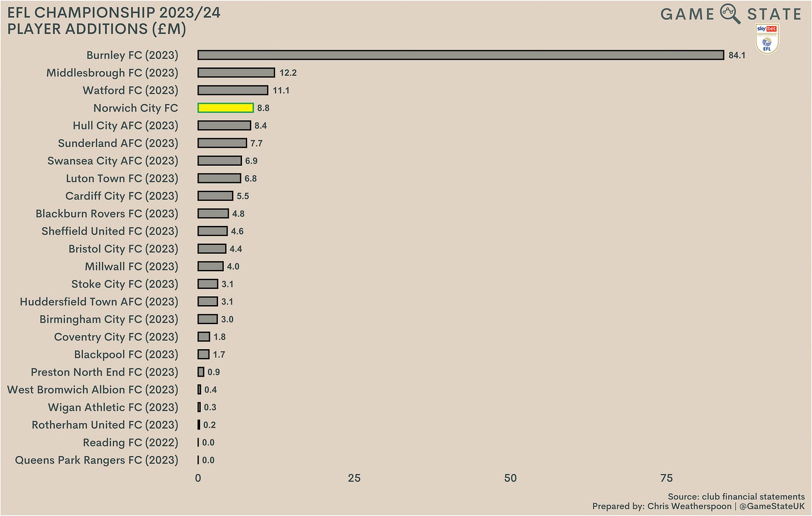Select the 'Watford FC (2023)' label

point(130,90)
